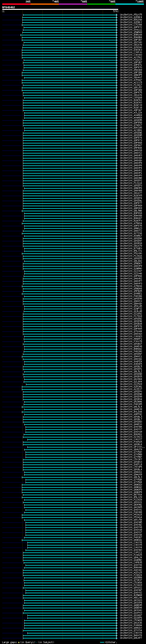Click the alignment bar for UniRef100_B9RGV8
This screenshot has width=146, height=644.
click(x=69, y=35)
